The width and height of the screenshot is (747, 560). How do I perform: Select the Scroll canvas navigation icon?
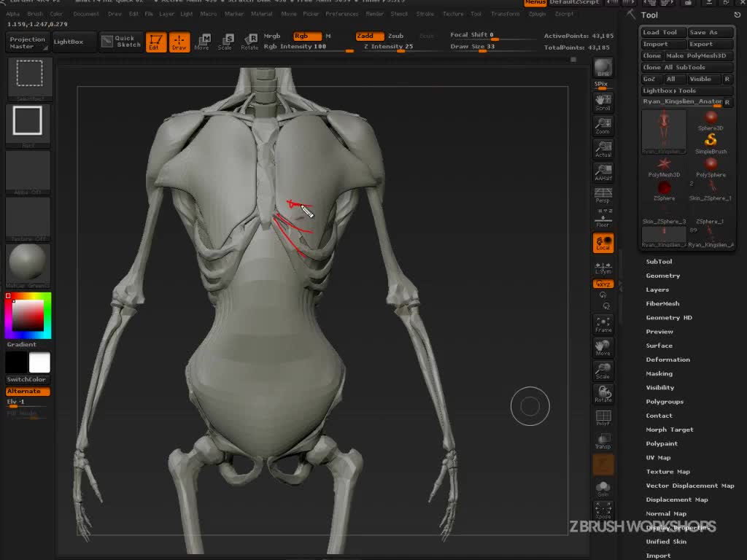(x=603, y=102)
